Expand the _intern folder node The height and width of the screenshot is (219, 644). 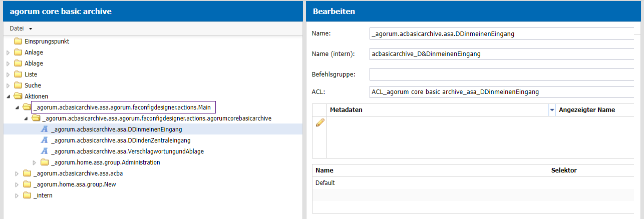pyautogui.click(x=17, y=195)
